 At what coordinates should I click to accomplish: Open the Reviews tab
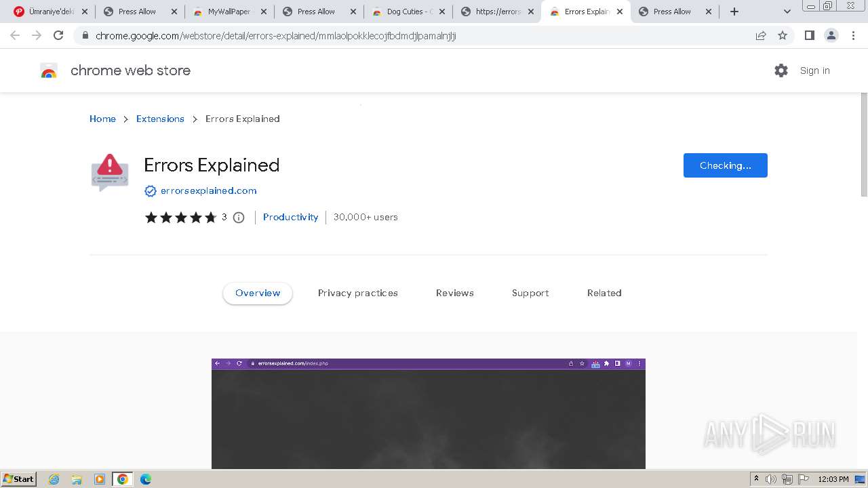[x=454, y=293]
